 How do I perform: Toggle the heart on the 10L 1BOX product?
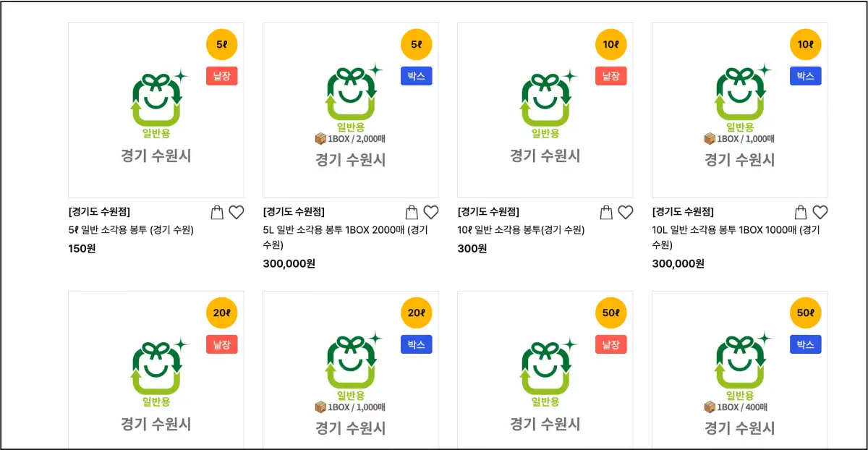point(820,212)
